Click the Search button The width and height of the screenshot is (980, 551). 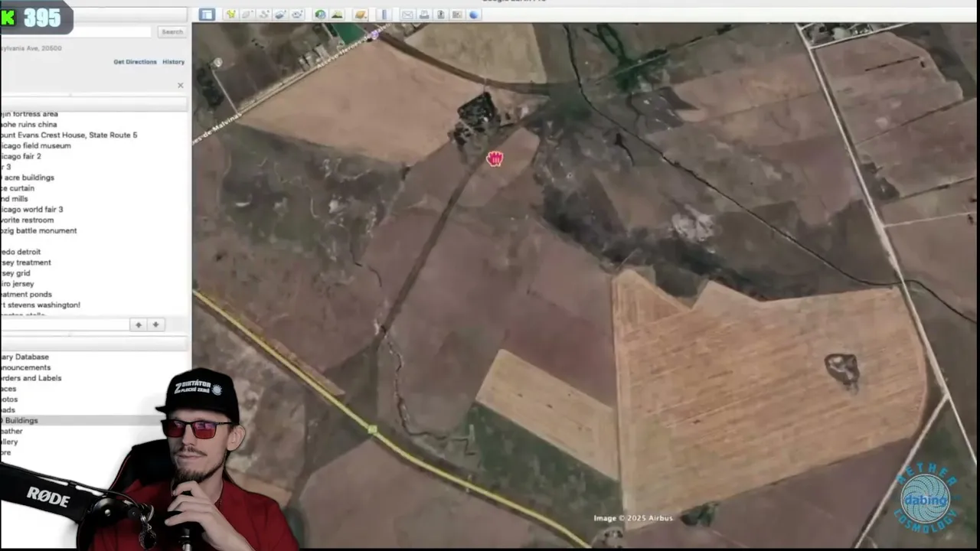[171, 31]
